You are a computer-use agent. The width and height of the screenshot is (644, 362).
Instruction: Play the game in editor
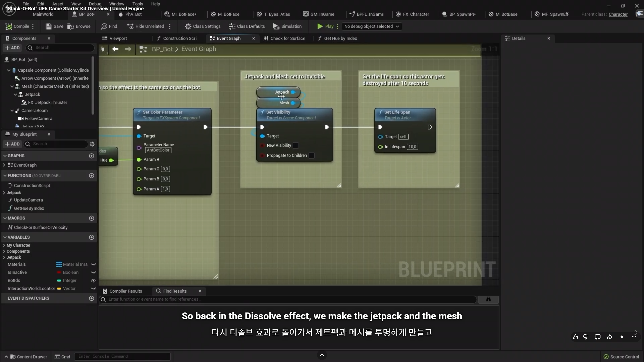pyautogui.click(x=325, y=26)
